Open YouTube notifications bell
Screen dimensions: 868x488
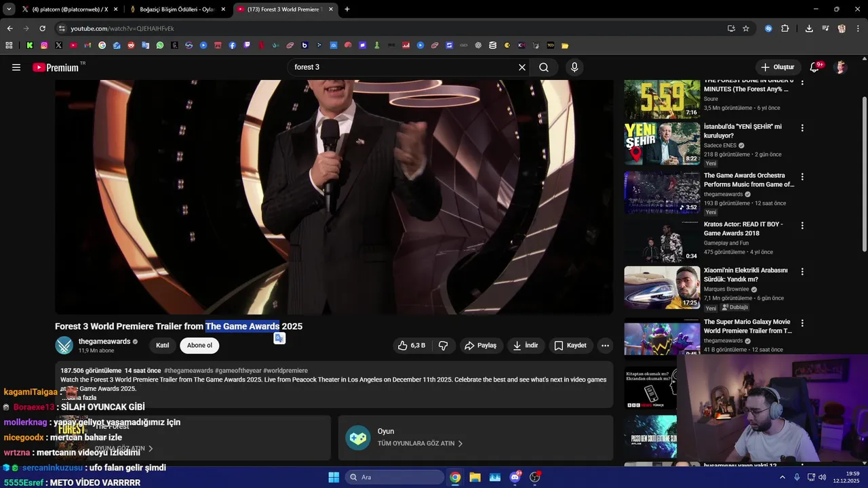[x=815, y=67]
